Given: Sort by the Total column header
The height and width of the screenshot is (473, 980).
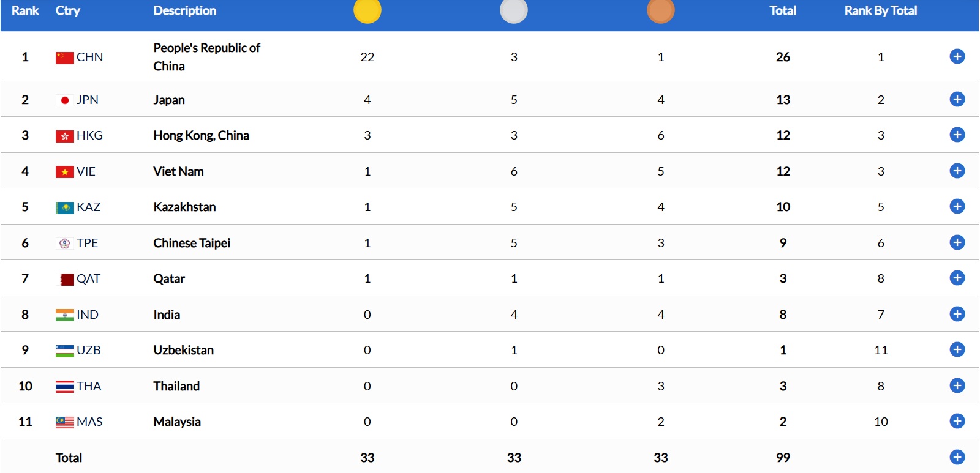Looking at the screenshot, I should point(783,10).
